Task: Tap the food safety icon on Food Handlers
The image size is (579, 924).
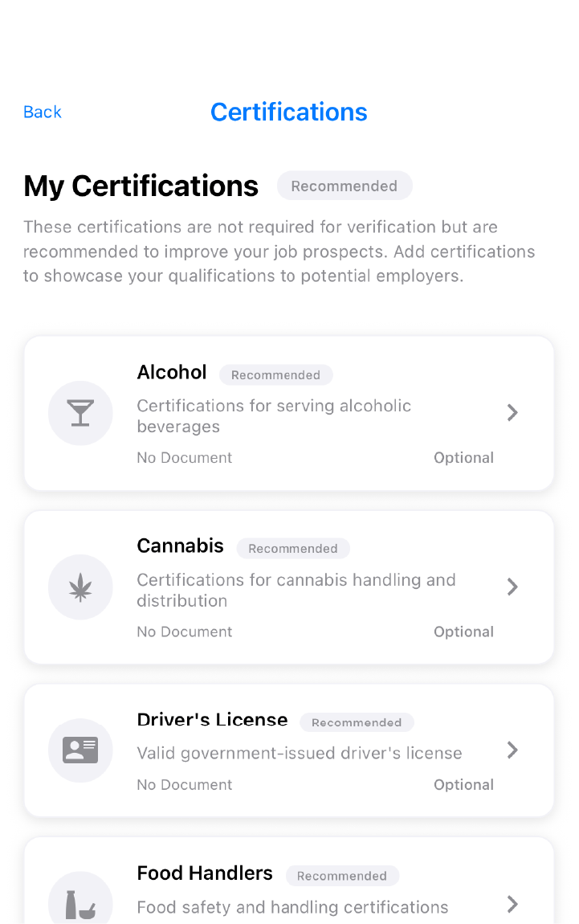Action: (x=80, y=900)
